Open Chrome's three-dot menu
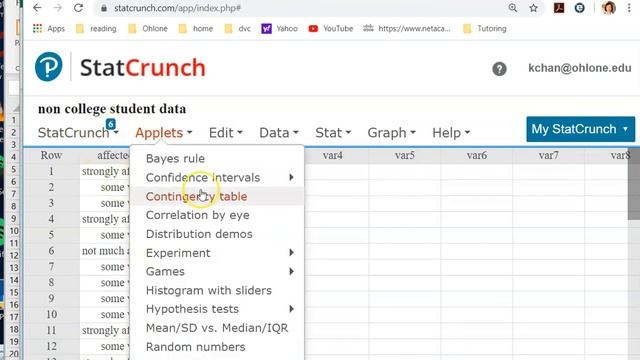 click(x=629, y=8)
